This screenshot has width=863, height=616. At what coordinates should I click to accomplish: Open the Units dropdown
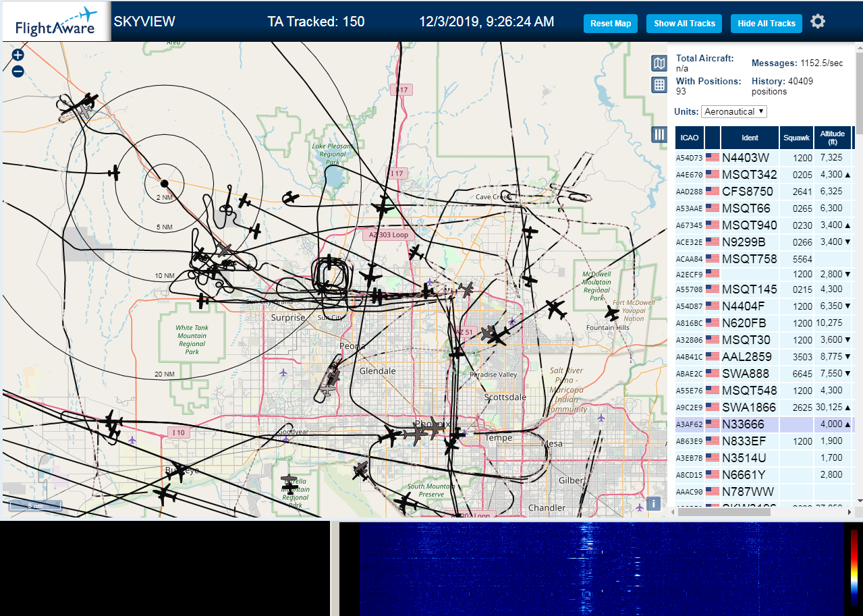click(x=734, y=111)
